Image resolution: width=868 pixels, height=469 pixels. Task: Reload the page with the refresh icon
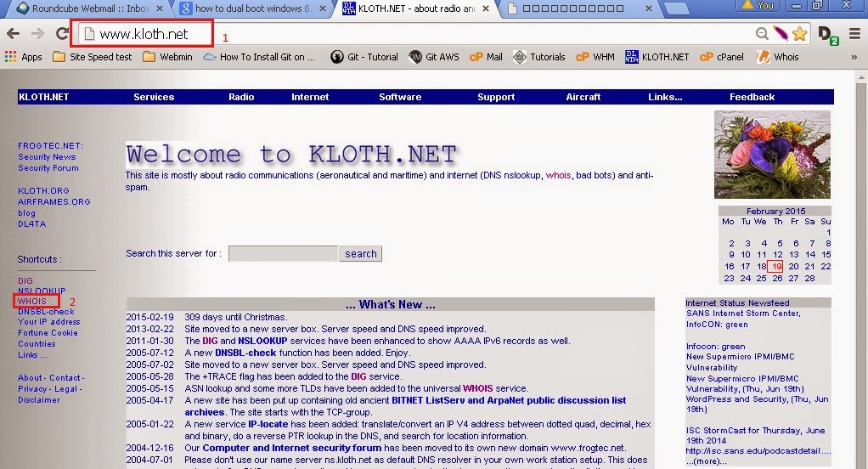pyautogui.click(x=62, y=34)
